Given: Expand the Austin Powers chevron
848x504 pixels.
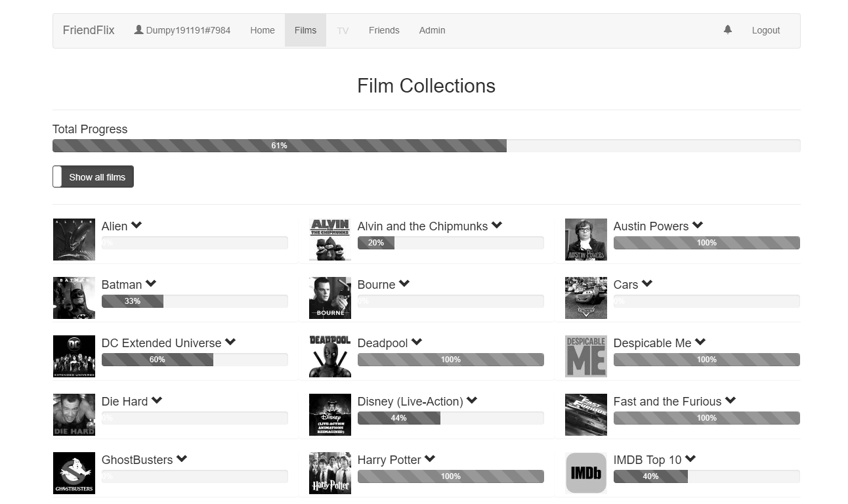Looking at the screenshot, I should [x=698, y=225].
